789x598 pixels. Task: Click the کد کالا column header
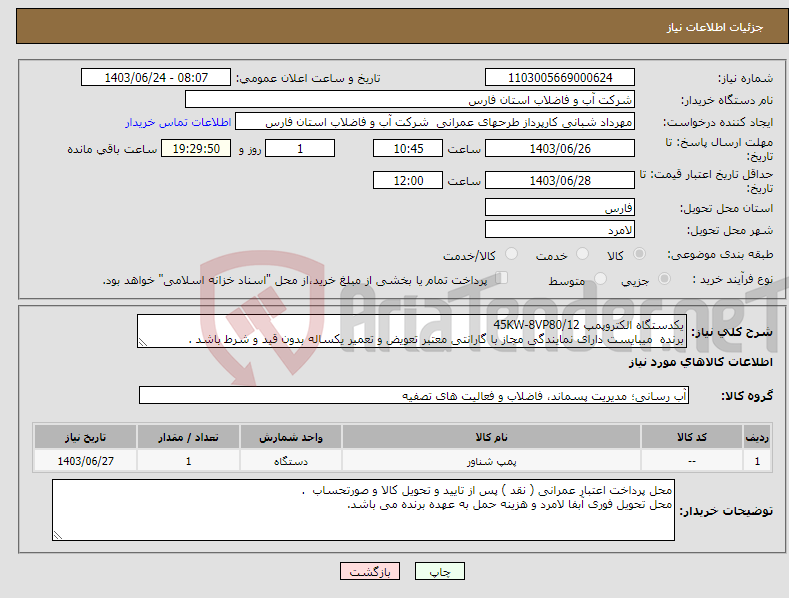click(692, 437)
